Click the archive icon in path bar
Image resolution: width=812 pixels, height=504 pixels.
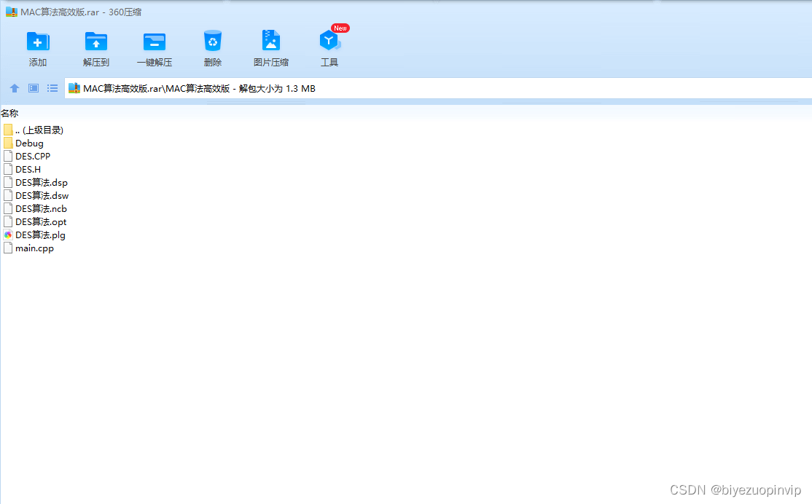pos(74,88)
